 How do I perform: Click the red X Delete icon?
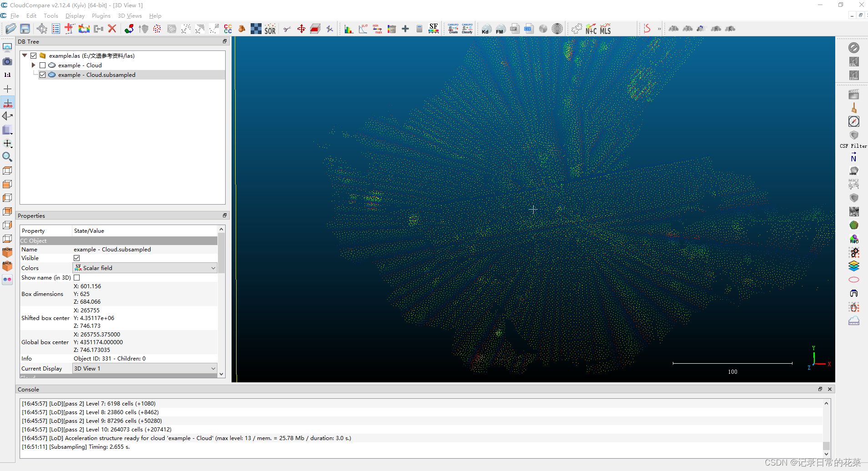click(x=112, y=29)
